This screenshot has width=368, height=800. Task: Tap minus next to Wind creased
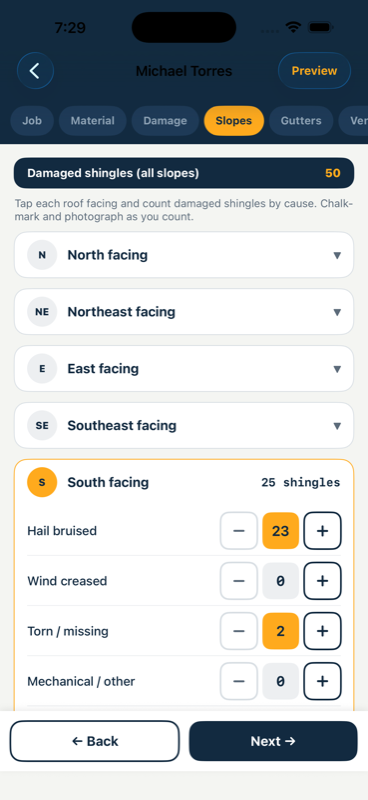(x=239, y=581)
